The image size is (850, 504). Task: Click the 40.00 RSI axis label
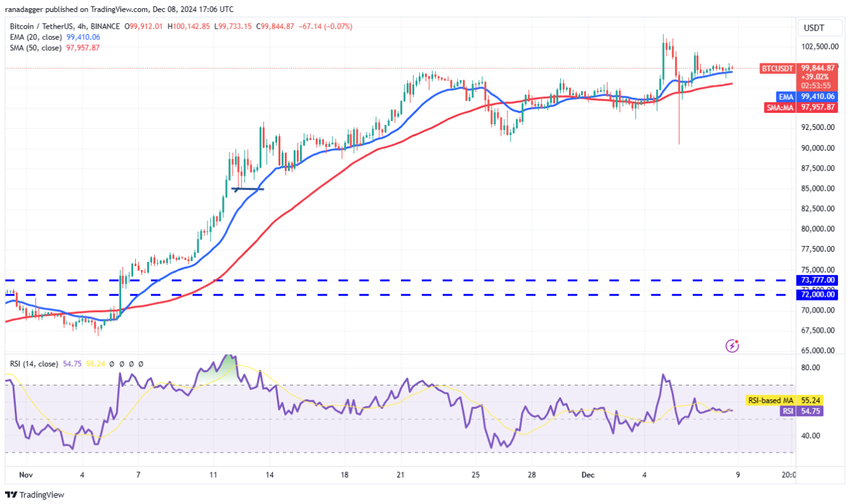tap(812, 436)
